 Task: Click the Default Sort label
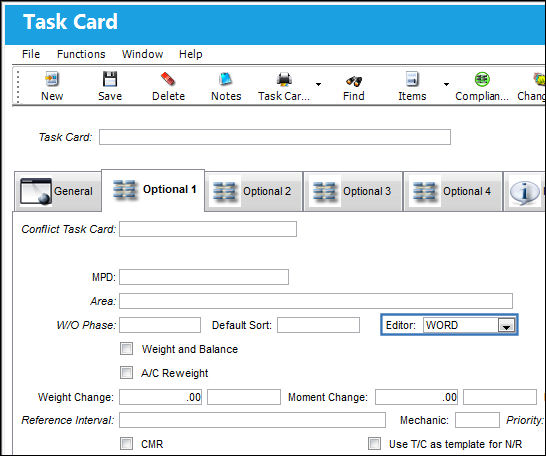point(242,325)
